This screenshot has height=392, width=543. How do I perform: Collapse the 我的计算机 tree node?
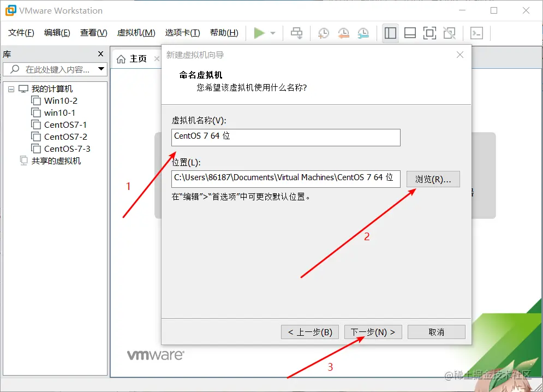point(11,89)
